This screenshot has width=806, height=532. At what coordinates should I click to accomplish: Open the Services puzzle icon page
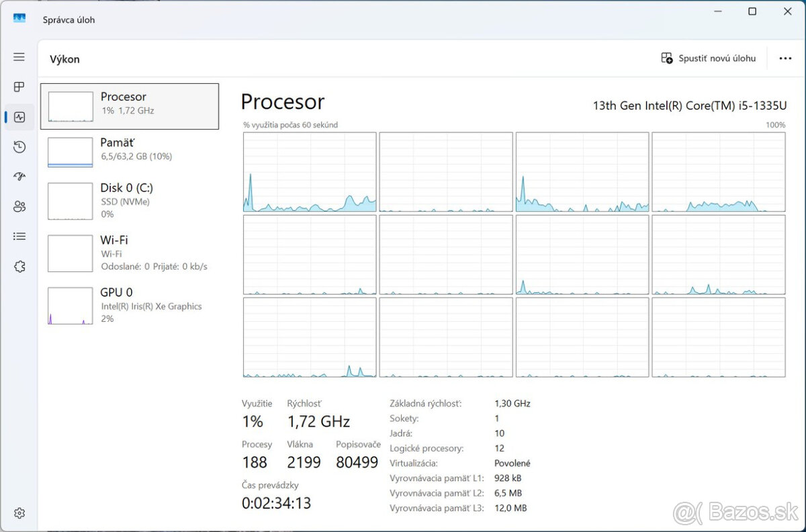[x=19, y=267]
